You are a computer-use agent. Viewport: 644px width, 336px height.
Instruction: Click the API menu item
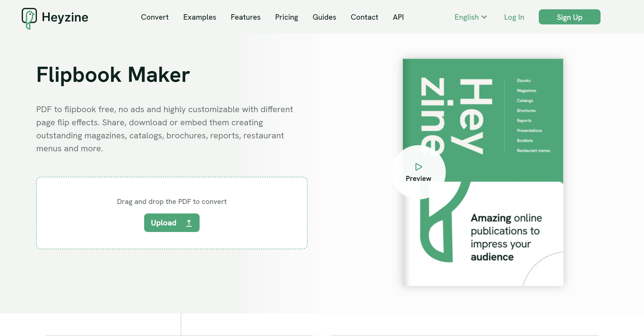pos(398,17)
